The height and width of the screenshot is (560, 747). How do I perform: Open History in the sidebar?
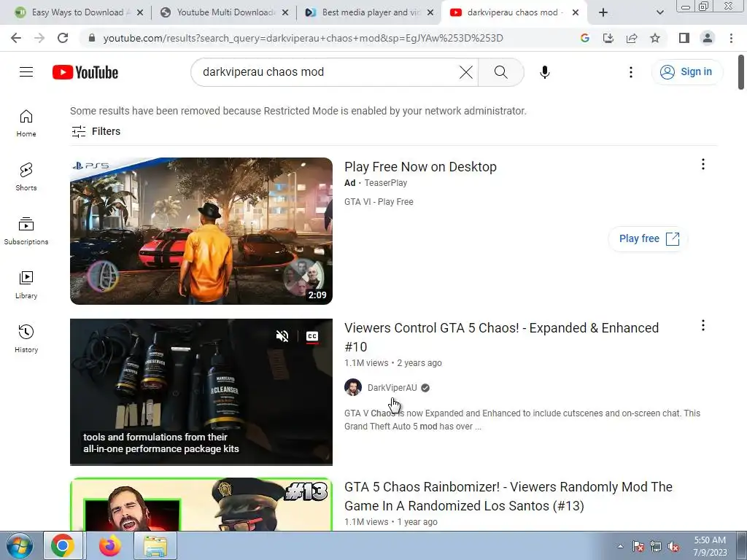pos(26,338)
